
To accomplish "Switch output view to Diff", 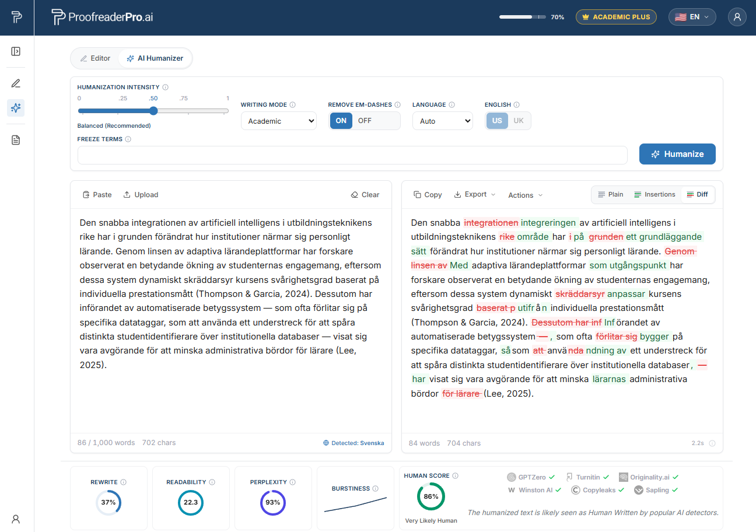I will tap(698, 194).
